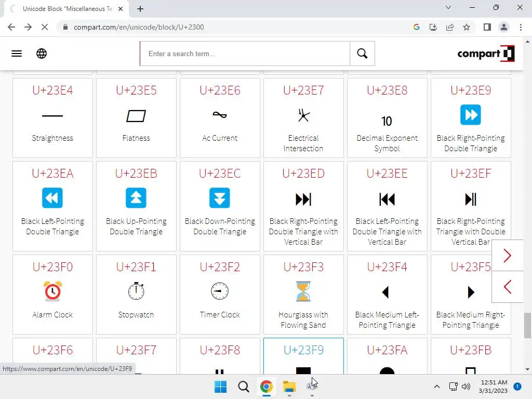
Task: Click the search magnifier button
Action: coord(362,54)
